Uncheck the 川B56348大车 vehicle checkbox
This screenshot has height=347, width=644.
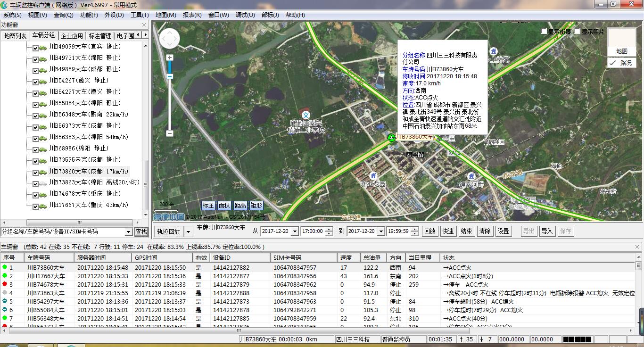point(35,115)
